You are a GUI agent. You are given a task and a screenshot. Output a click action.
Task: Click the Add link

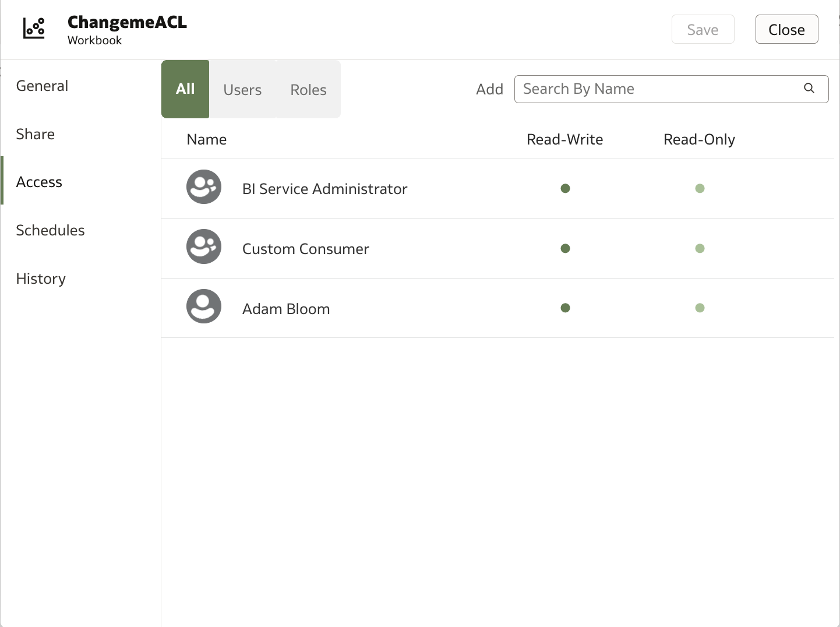[x=489, y=89]
